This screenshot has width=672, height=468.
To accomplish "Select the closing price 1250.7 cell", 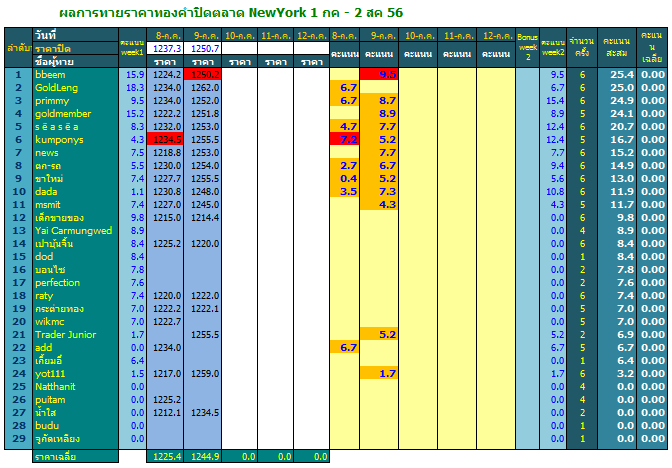I will pos(202,48).
